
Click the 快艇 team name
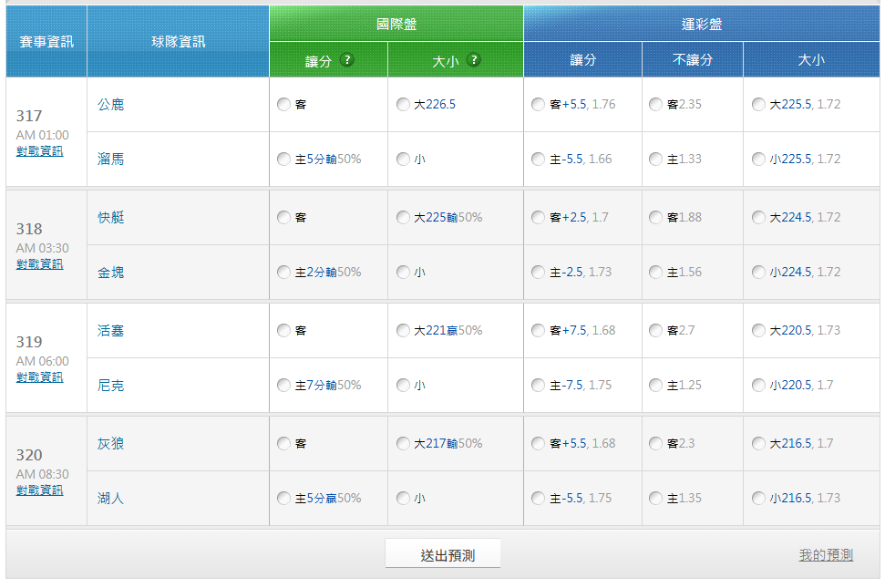pos(110,217)
